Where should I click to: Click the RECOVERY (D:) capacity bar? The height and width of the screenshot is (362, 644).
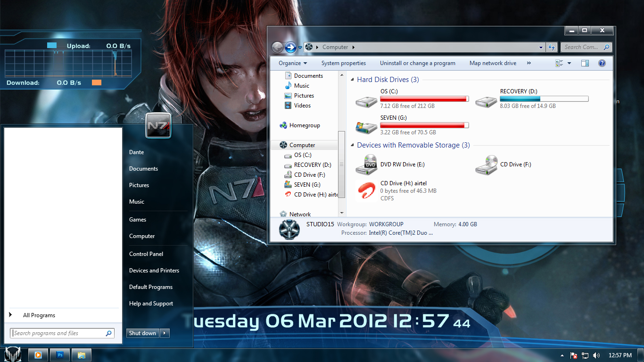(544, 99)
